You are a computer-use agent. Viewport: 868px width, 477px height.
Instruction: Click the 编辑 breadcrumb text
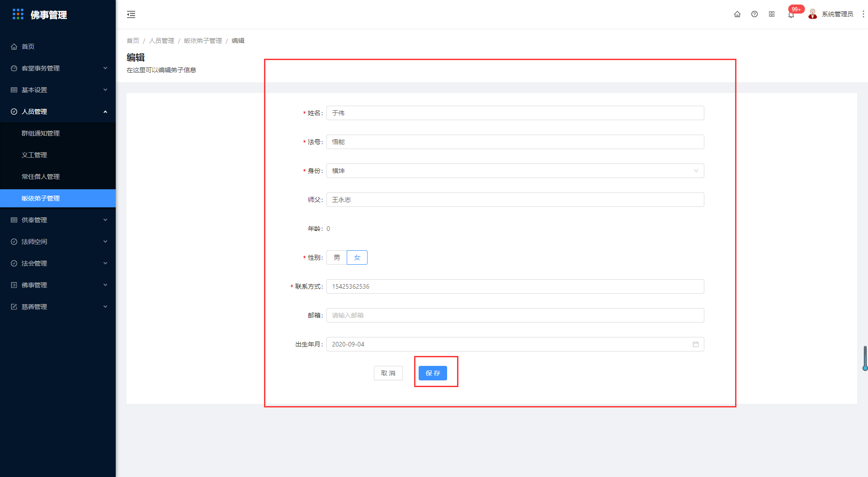click(x=238, y=41)
